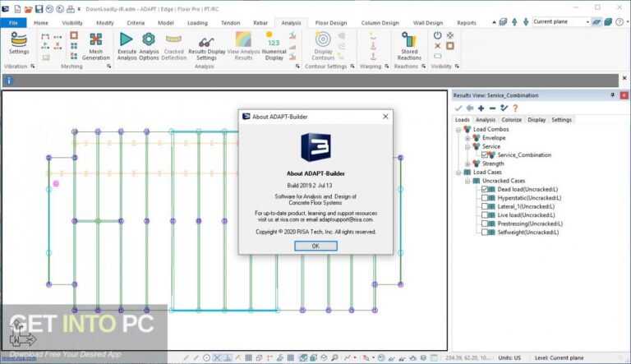631x364 pixels.
Task: Switch to the Floor Design tab
Action: [x=331, y=23]
